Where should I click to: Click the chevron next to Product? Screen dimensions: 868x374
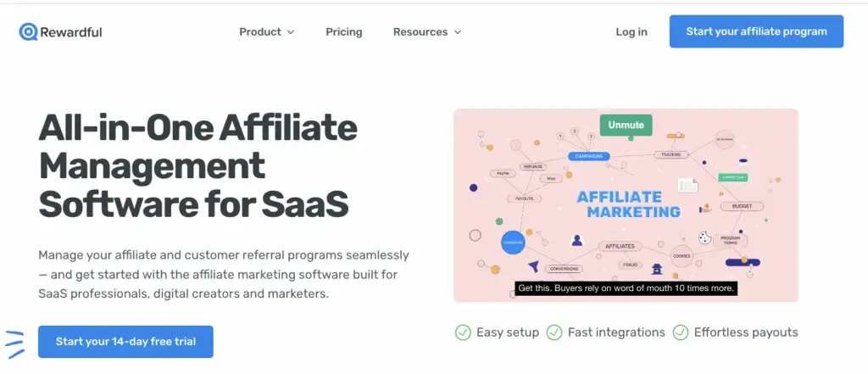point(291,33)
